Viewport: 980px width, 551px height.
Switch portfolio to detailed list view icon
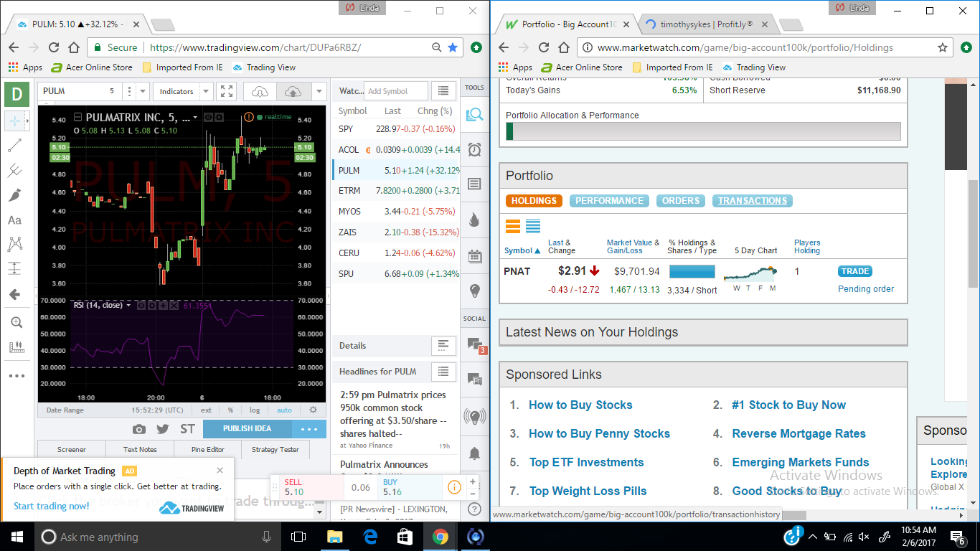click(x=513, y=227)
